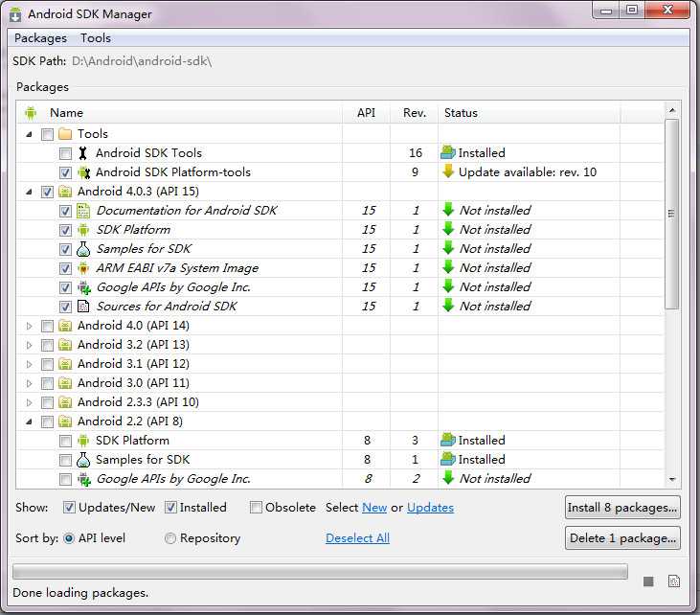This screenshot has width=700, height=615.
Task: Click the API 8 Google APIs icon
Action: (84, 479)
